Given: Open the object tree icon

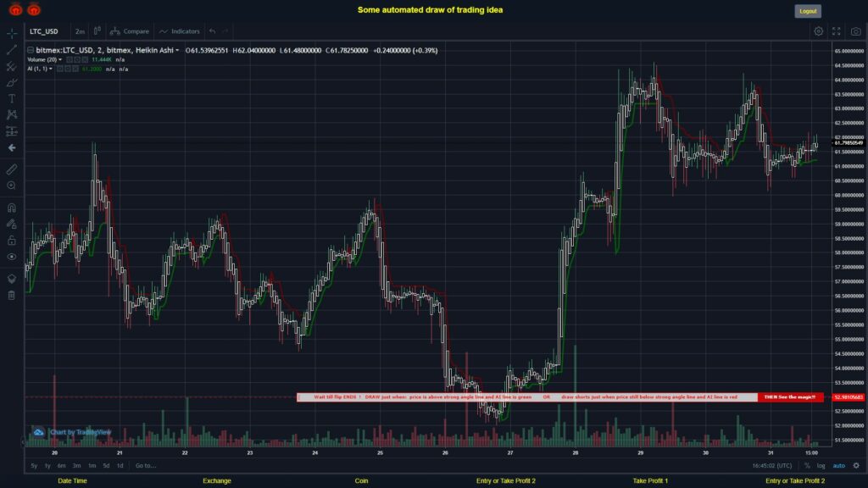Looking at the screenshot, I should tap(12, 279).
